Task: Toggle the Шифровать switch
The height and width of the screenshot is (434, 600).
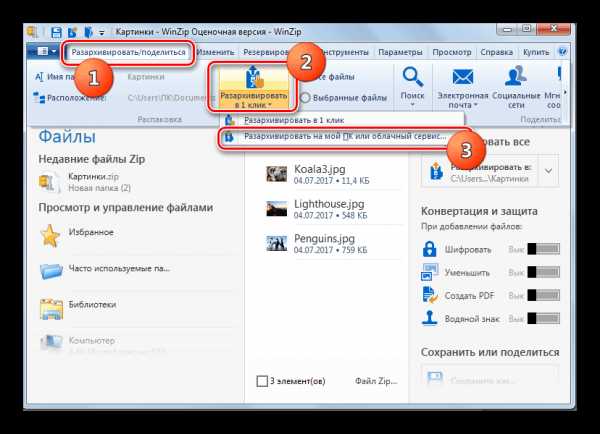Action: (x=543, y=249)
